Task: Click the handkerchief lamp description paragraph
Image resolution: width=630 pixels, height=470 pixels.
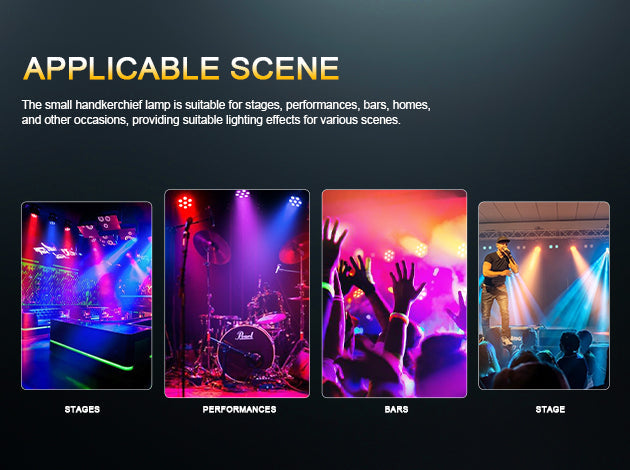Action: [226, 112]
